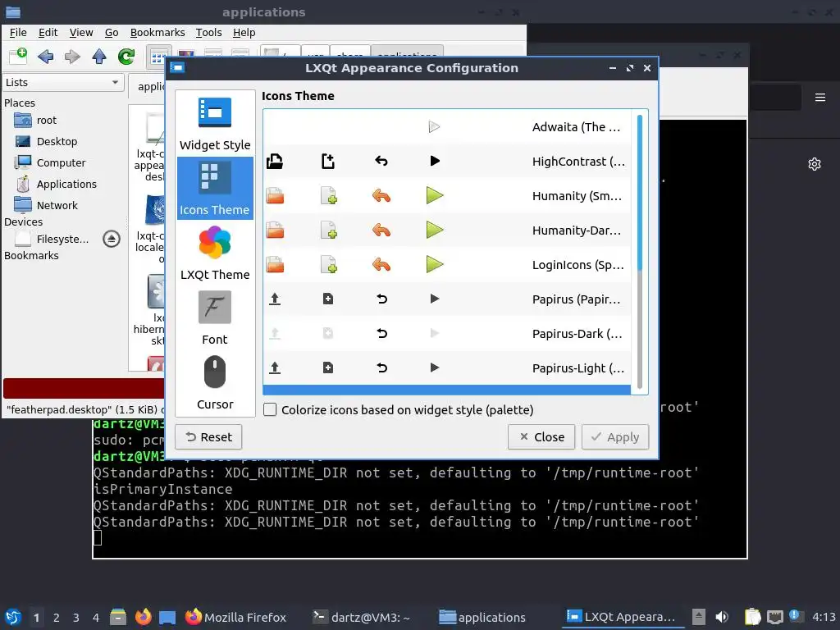Click the Reset button
840x630 pixels.
[x=208, y=437]
